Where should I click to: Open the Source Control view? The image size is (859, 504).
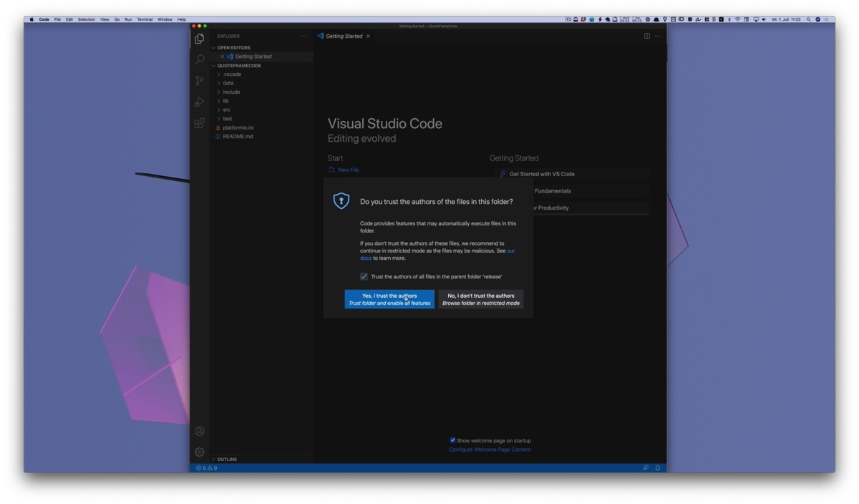[x=200, y=81]
